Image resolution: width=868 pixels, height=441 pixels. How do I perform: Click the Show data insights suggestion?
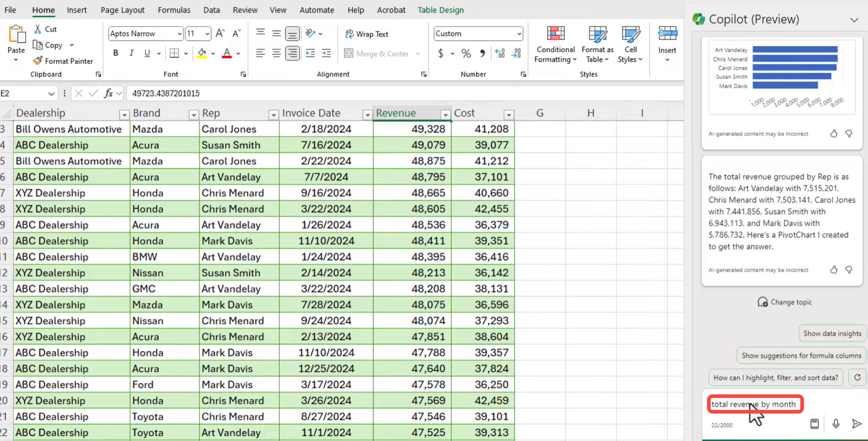click(x=832, y=333)
